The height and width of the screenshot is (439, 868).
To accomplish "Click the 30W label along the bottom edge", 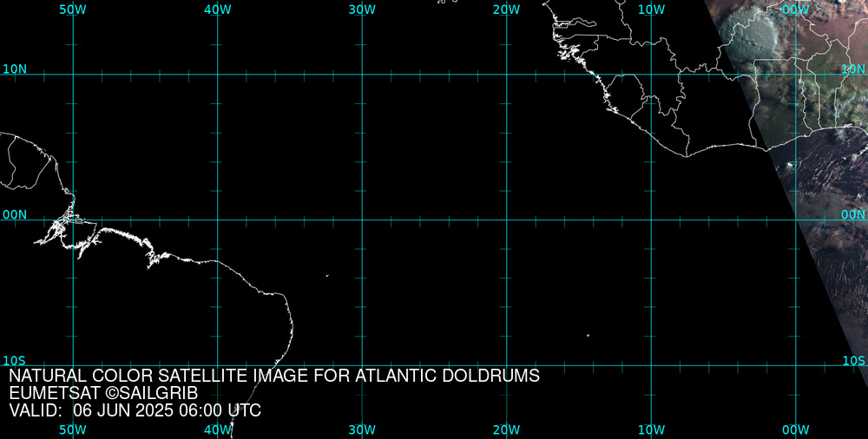I will pyautogui.click(x=362, y=430).
